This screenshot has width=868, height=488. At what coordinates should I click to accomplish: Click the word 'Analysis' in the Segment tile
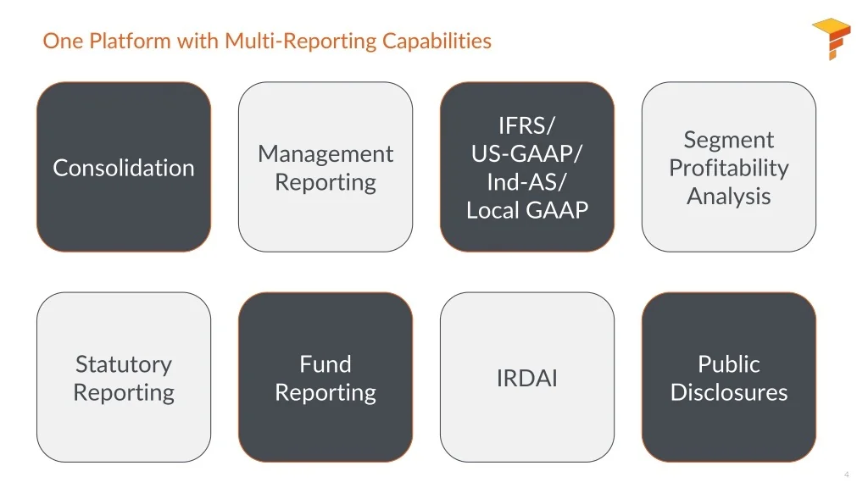(x=729, y=196)
